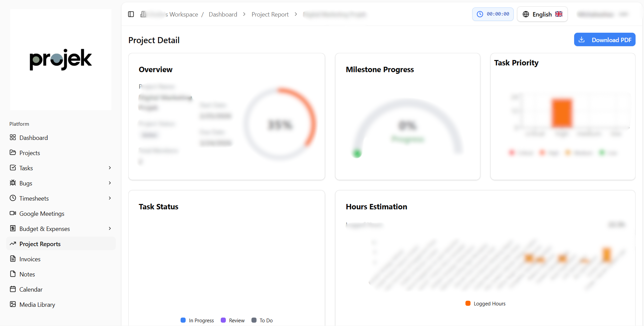The width and height of the screenshot is (644, 326).
Task: Click the Google Meetings camera icon
Action: click(13, 213)
